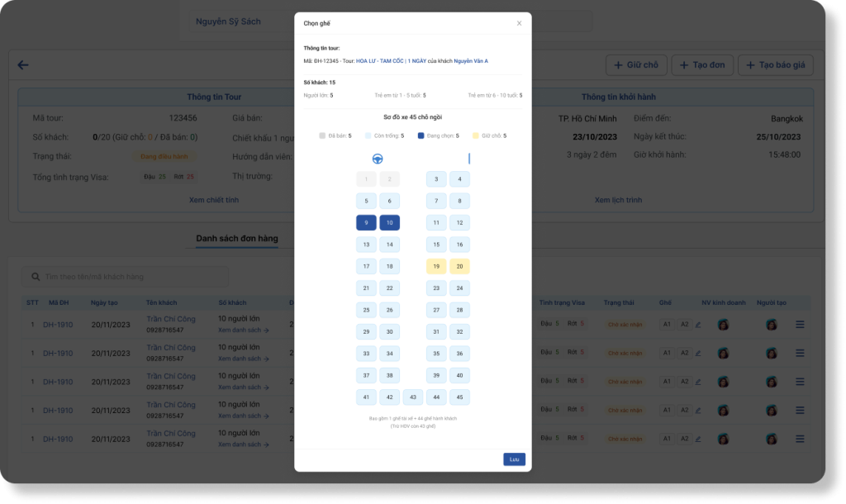Click the Tạo đơn button
846x504 pixels.
click(x=702, y=65)
